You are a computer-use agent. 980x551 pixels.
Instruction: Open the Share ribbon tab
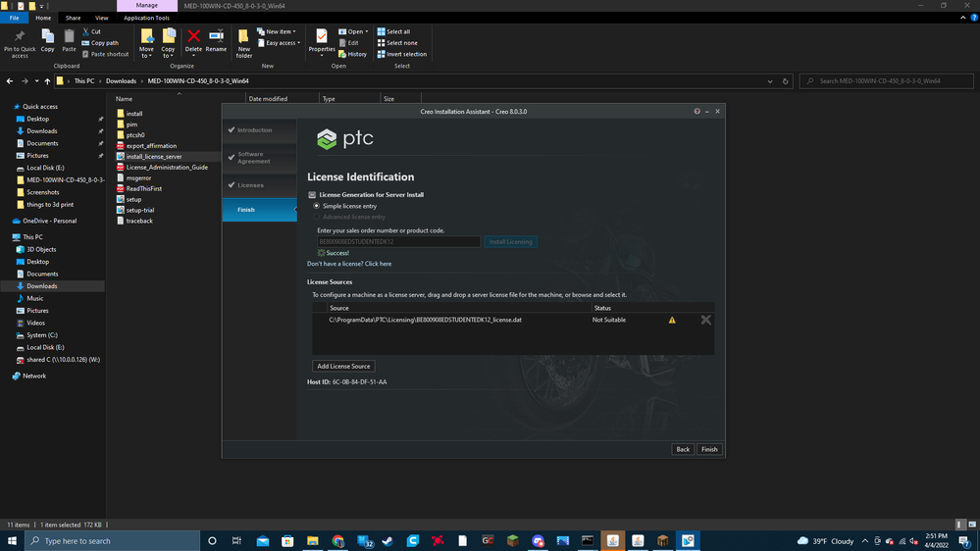pyautogui.click(x=74, y=18)
